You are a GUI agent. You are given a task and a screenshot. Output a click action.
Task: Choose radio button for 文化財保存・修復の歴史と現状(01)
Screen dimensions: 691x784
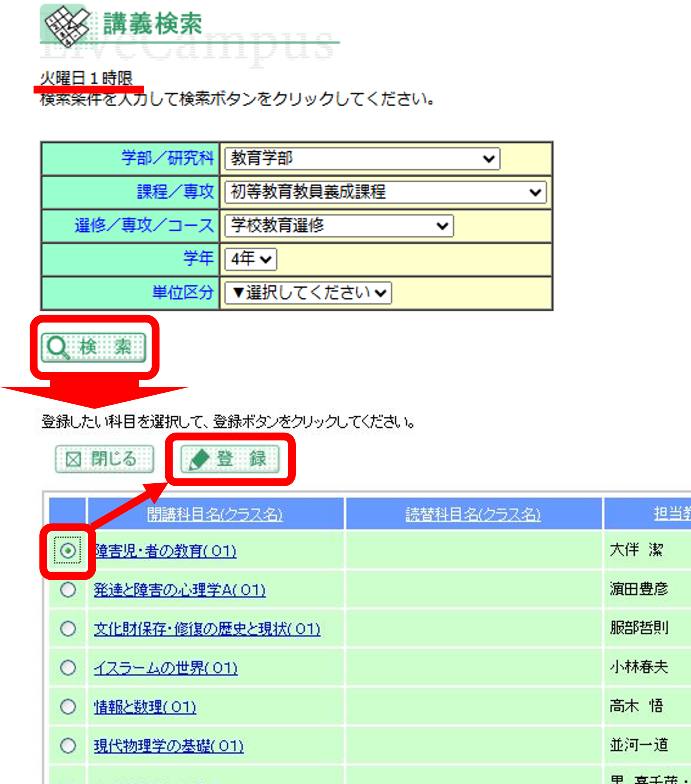68,629
